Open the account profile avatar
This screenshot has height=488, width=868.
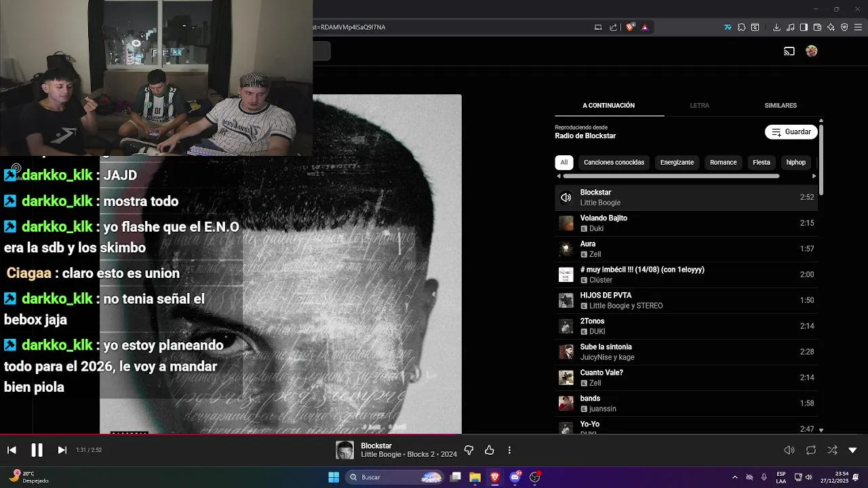coord(811,52)
